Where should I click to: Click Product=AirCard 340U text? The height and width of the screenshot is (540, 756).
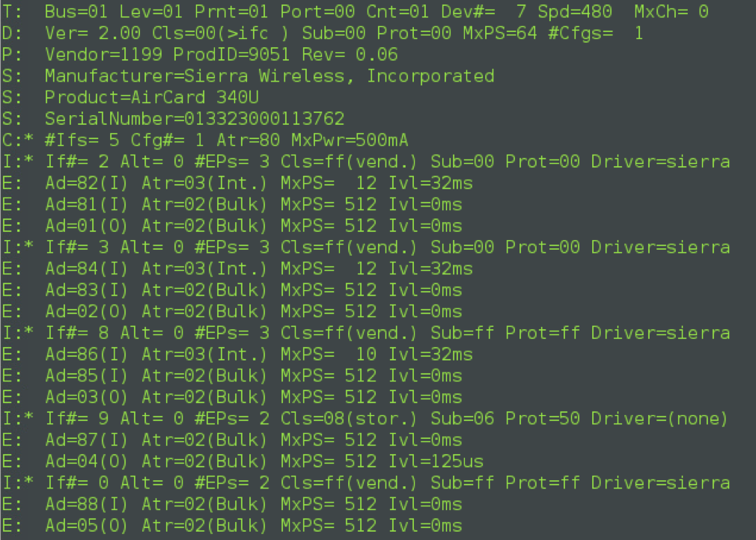pyautogui.click(x=151, y=97)
